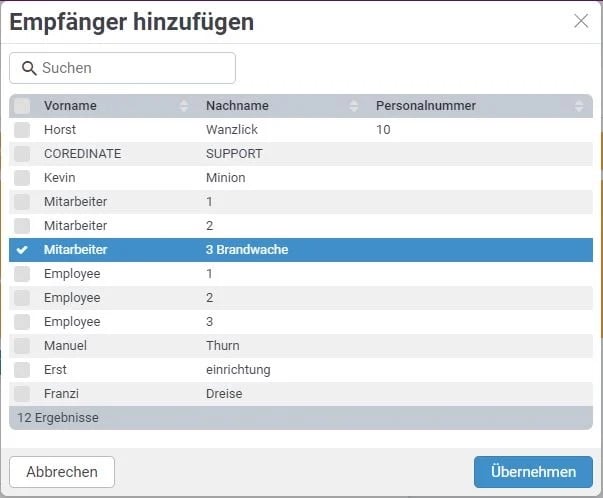This screenshot has width=603, height=498.
Task: Click Personalnummer value 10
Action: point(383,130)
